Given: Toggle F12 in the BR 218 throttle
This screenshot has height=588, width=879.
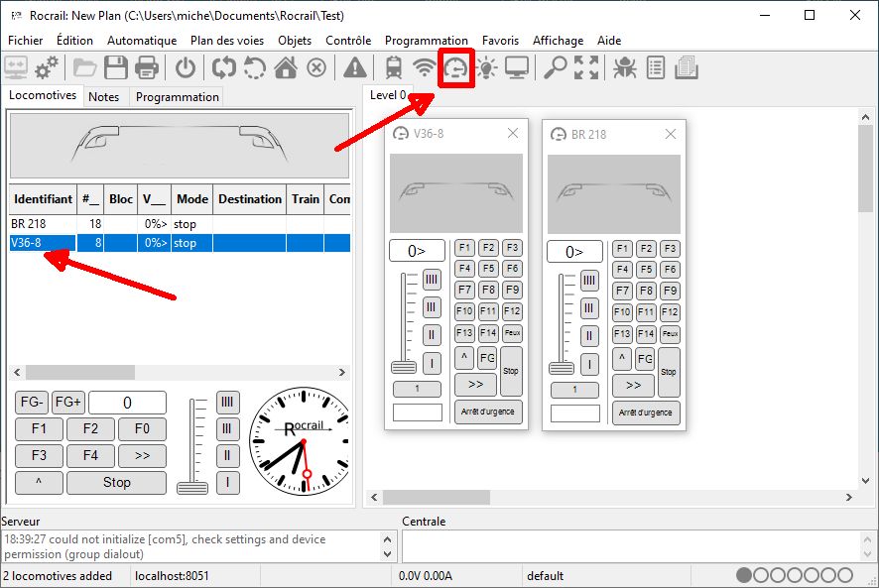Looking at the screenshot, I should tap(670, 311).
